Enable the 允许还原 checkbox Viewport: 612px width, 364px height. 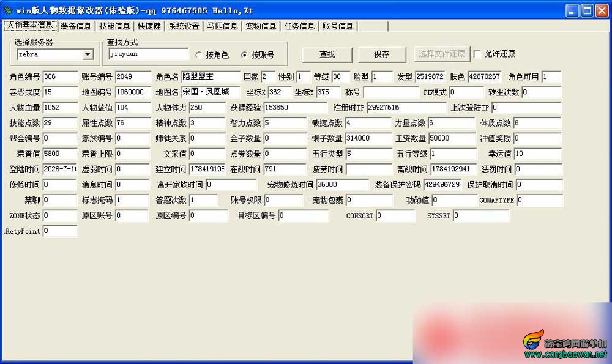(477, 54)
